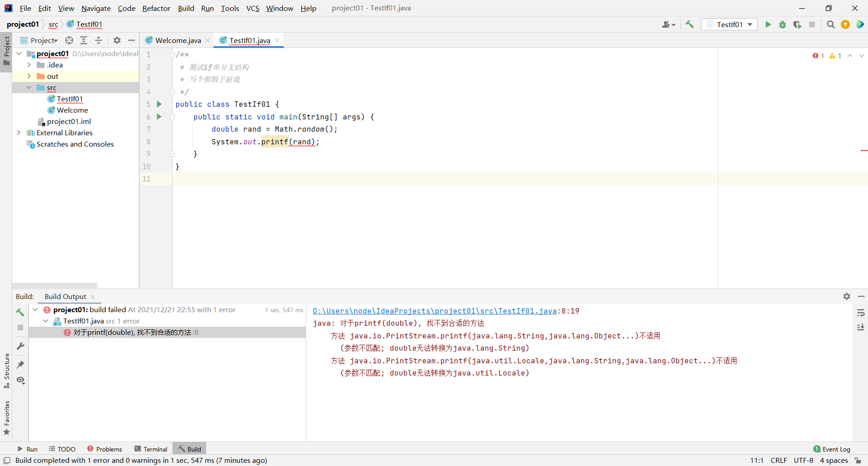Open the TestIf01 run configuration dropdown
Viewport: 868px width, 466px height.
coord(729,24)
